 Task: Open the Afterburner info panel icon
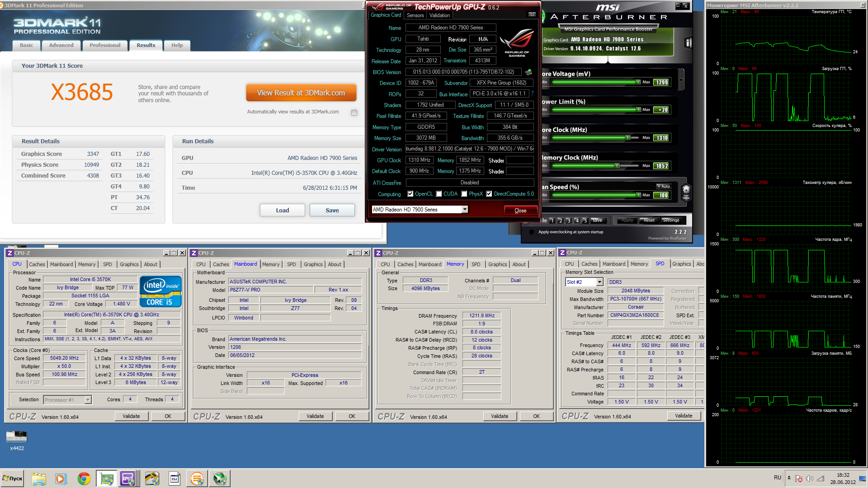[x=688, y=42]
